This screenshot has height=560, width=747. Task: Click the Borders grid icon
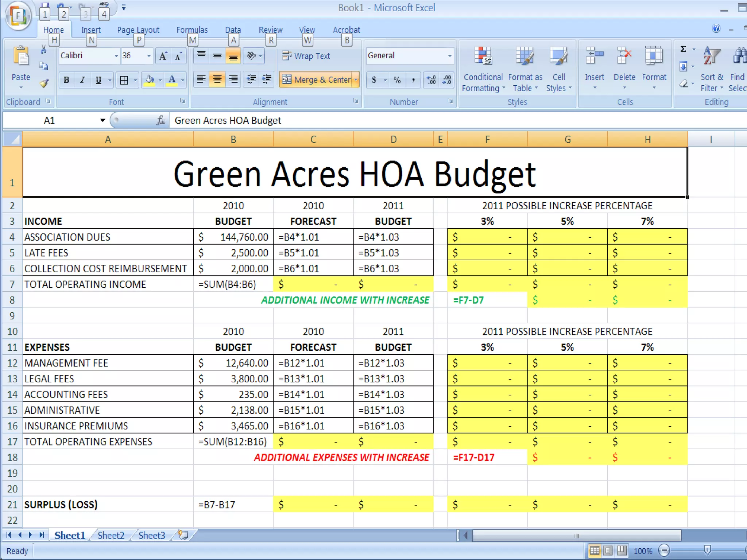tap(124, 80)
